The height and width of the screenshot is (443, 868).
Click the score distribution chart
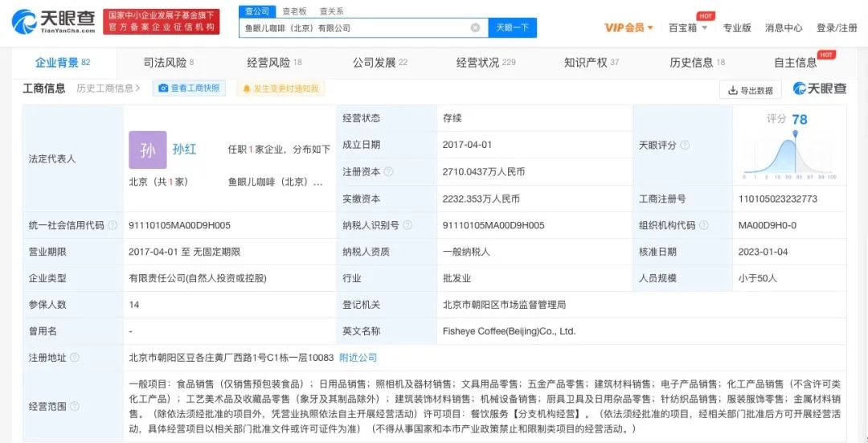[x=790, y=157]
